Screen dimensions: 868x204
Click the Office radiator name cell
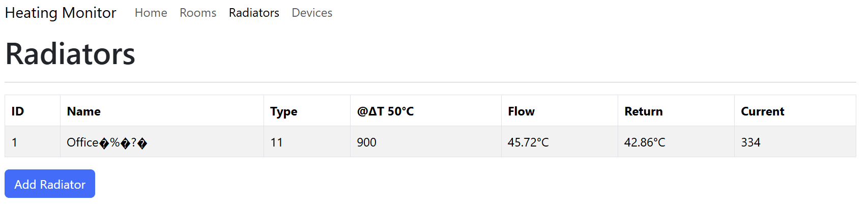tap(107, 142)
